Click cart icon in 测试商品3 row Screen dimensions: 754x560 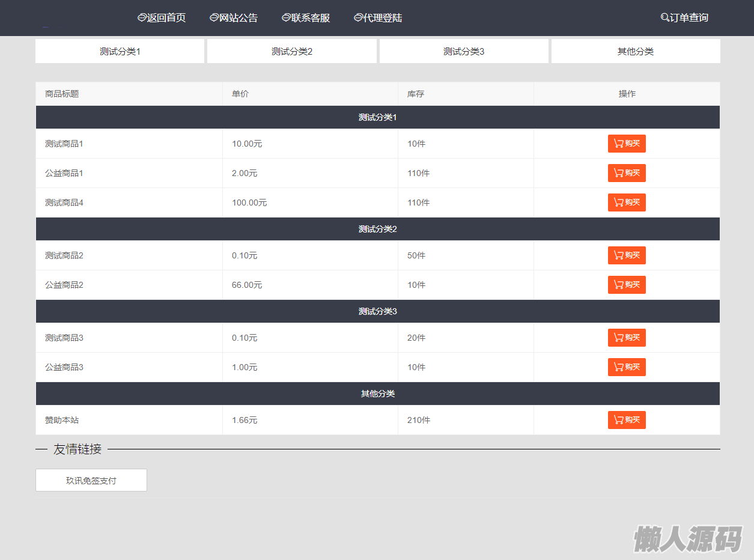[x=618, y=338]
